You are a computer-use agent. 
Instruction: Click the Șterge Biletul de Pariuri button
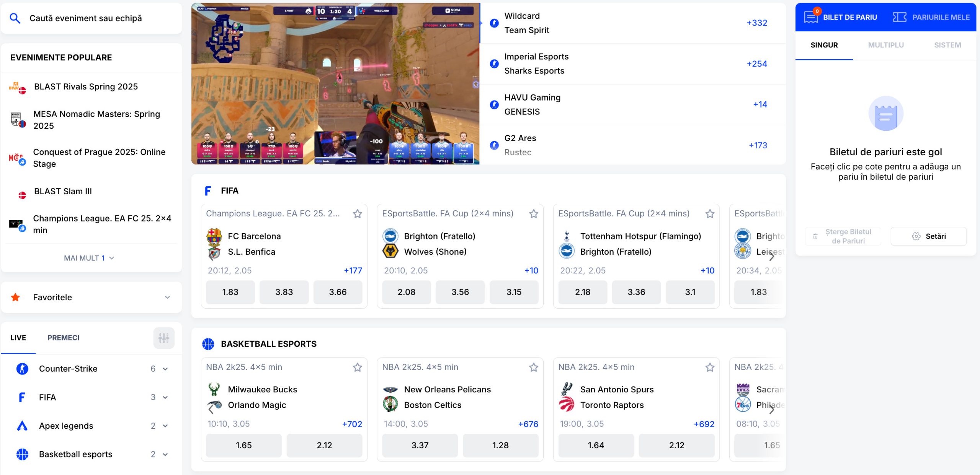[843, 236]
